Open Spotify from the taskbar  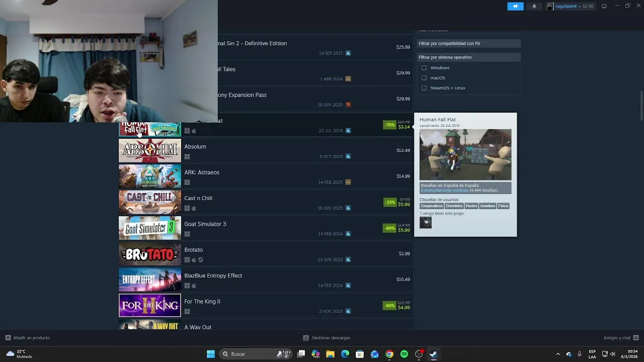404,354
